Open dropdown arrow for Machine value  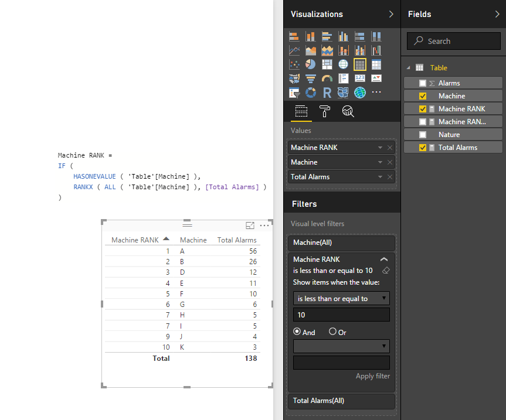pyautogui.click(x=380, y=162)
